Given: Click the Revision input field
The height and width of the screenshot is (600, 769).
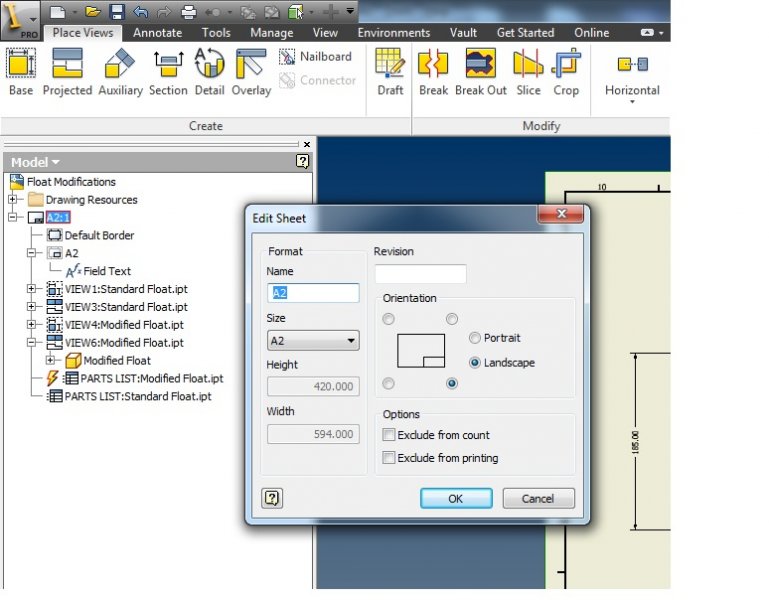Looking at the screenshot, I should click(420, 274).
